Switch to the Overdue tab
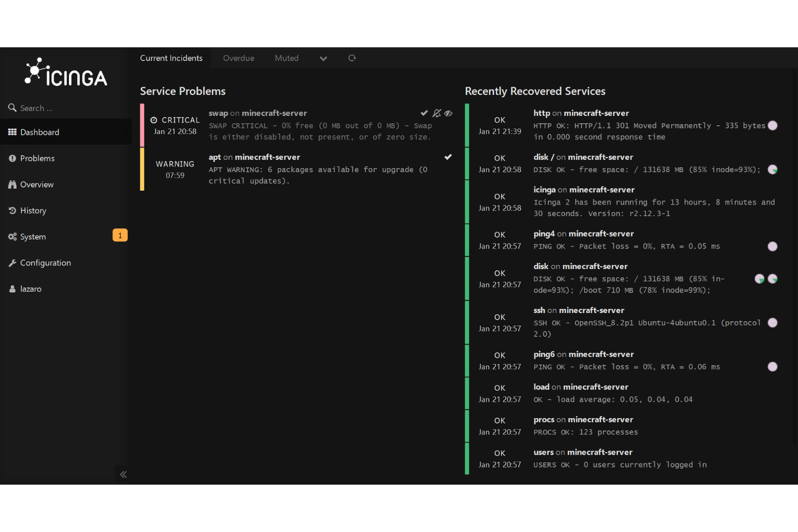The width and height of the screenshot is (798, 532). pyautogui.click(x=238, y=58)
